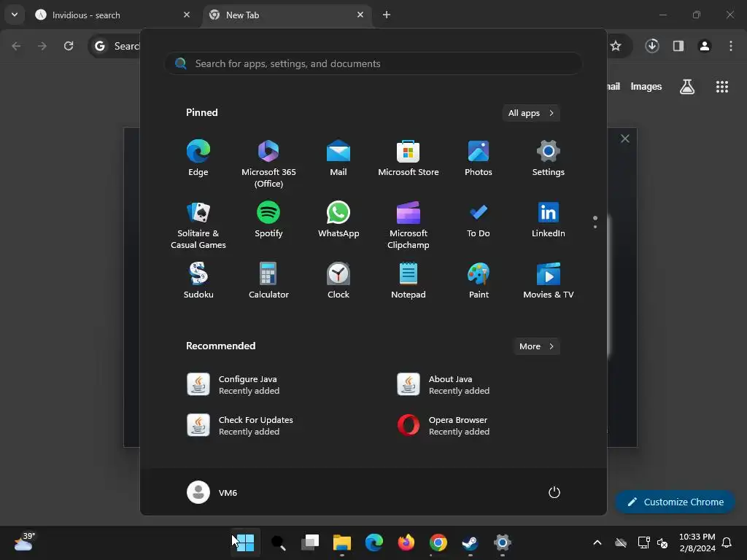Open Google apps grid
747x560 pixels.
pos(721,87)
